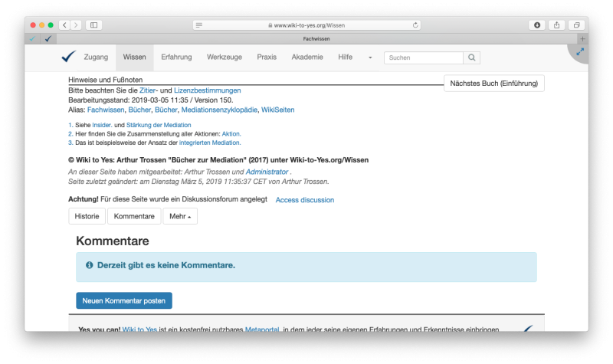This screenshot has width=613, height=364.
Task: Open the Erfahrung navigation menu
Action: coord(176,57)
